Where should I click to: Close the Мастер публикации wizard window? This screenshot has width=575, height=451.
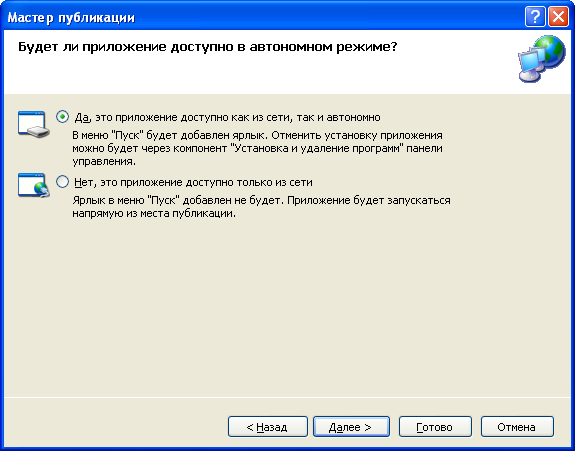(558, 17)
